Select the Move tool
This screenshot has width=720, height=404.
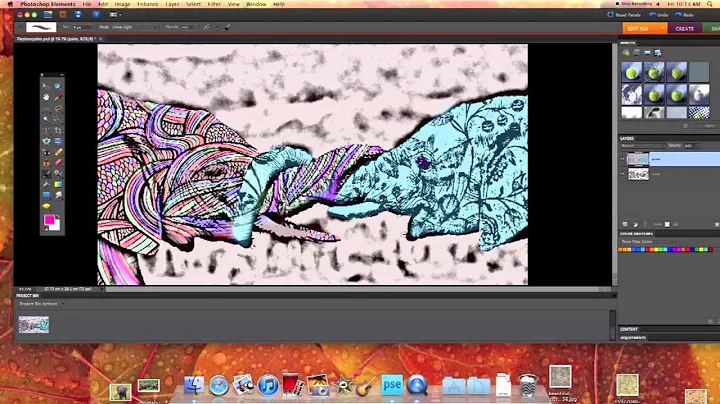(x=46, y=86)
